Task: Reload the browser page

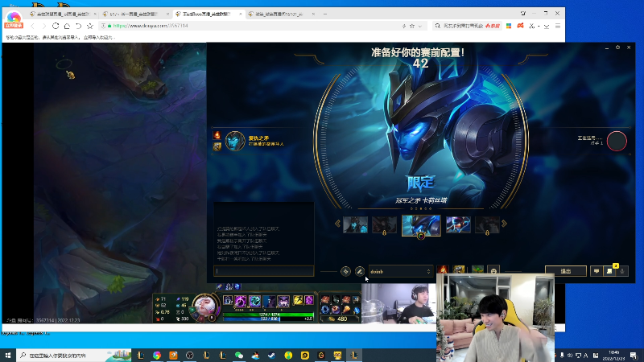Action: click(x=56, y=26)
